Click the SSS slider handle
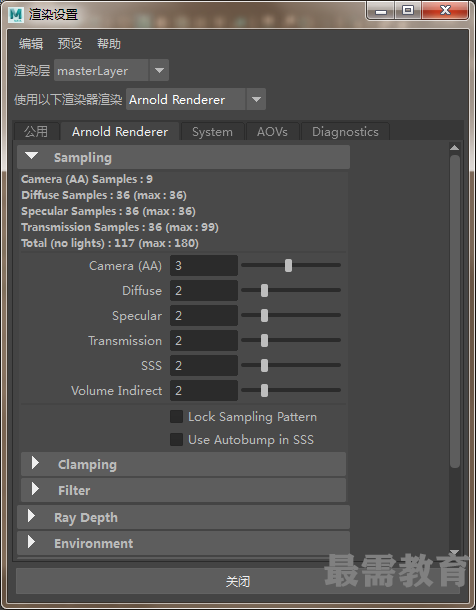Screen dimensions: 476x610 pyautogui.click(x=264, y=365)
